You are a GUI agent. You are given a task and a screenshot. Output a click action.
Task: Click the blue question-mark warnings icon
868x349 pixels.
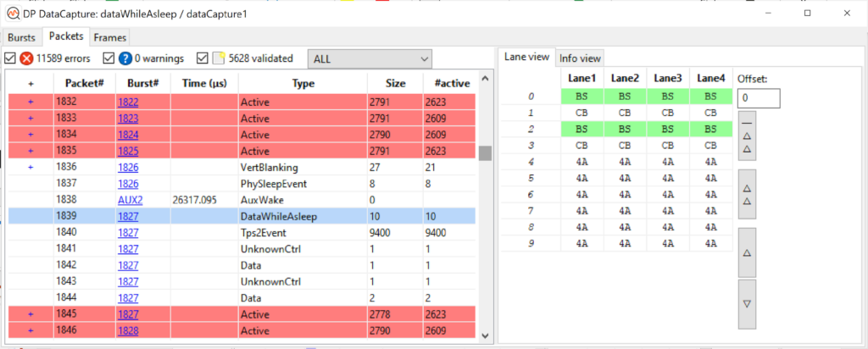(125, 58)
